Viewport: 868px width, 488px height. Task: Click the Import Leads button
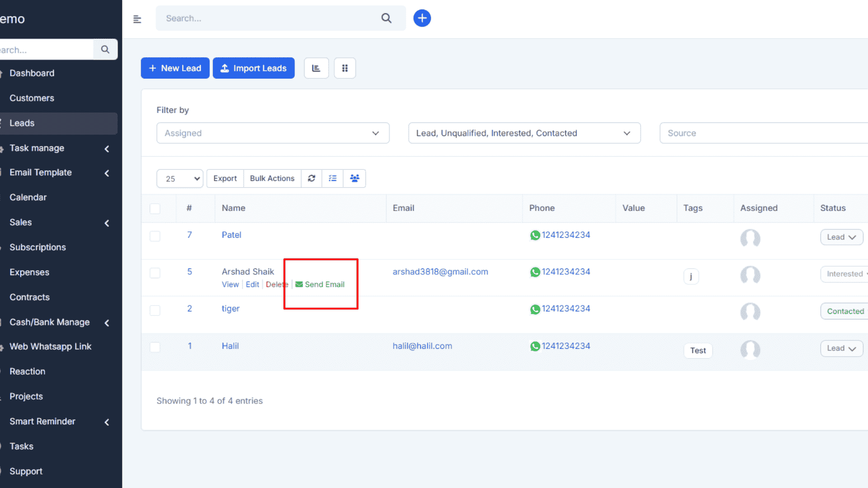point(254,68)
